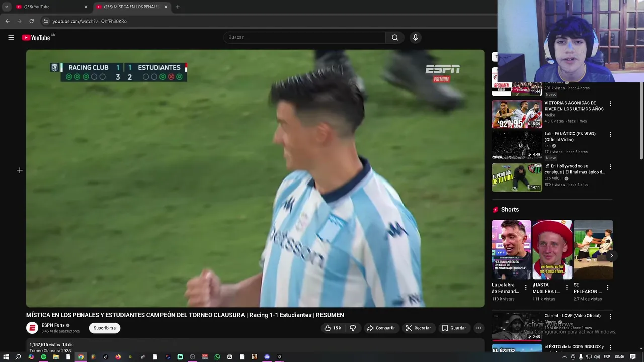
Task: Open options for En Hollywood no se consigue video
Action: [x=610, y=167]
